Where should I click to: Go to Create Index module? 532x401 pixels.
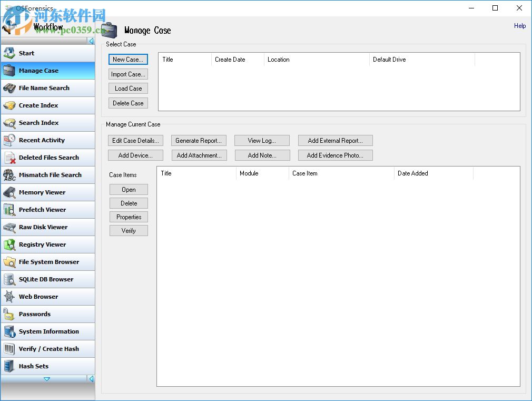[48, 105]
